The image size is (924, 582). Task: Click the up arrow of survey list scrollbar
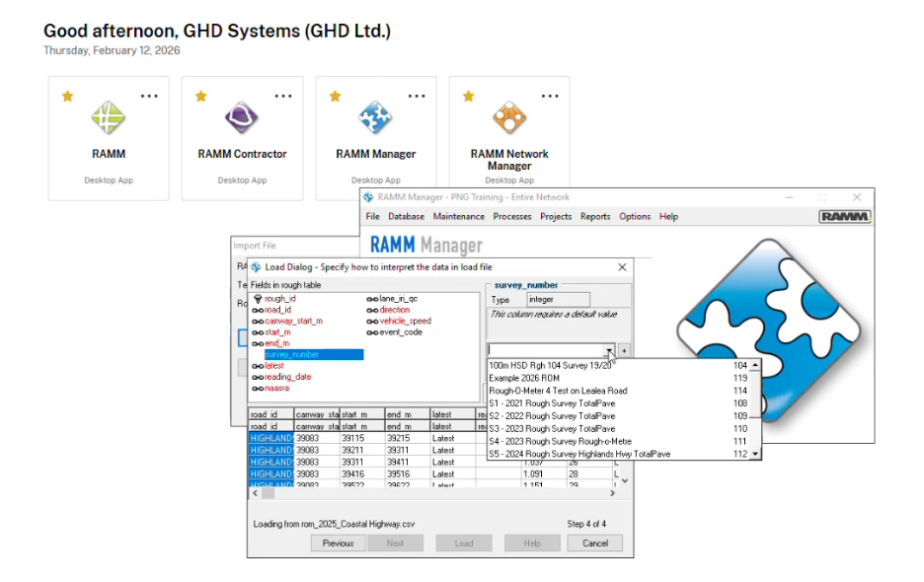pyautogui.click(x=755, y=366)
